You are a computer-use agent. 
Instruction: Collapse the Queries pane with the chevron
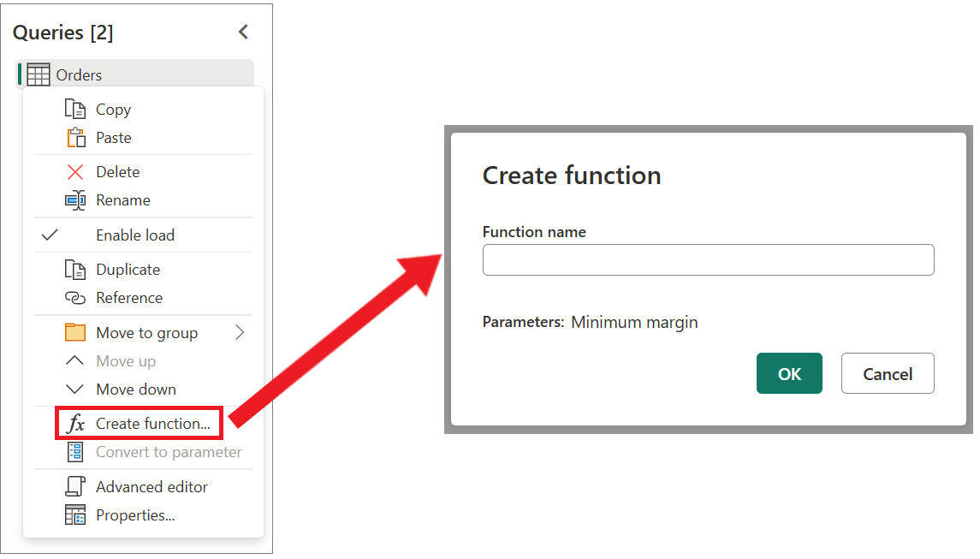[243, 32]
